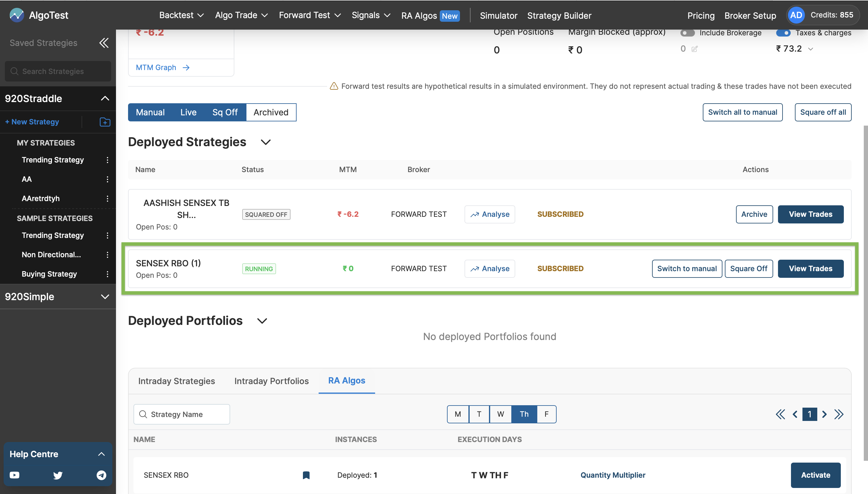Open Strategy Builder from top navigation
868x494 pixels.
559,16
